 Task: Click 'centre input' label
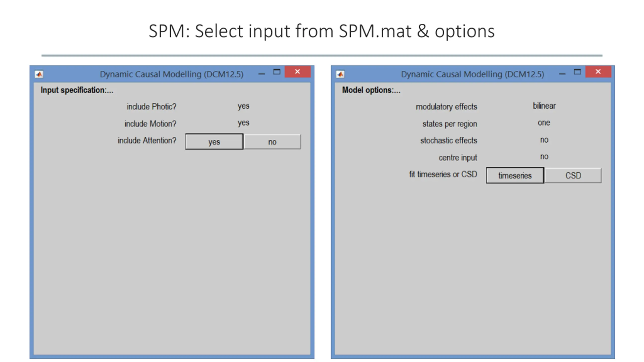458,158
